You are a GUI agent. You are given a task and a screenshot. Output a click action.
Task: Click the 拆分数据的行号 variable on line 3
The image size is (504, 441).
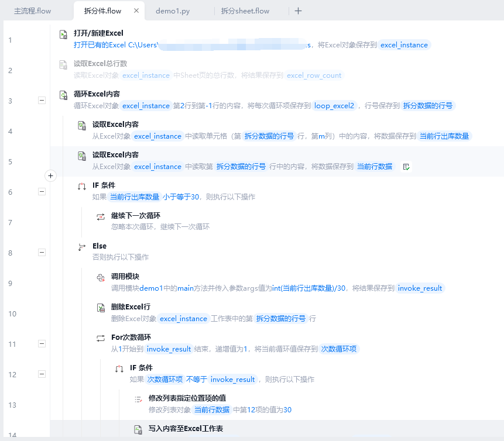pos(428,106)
